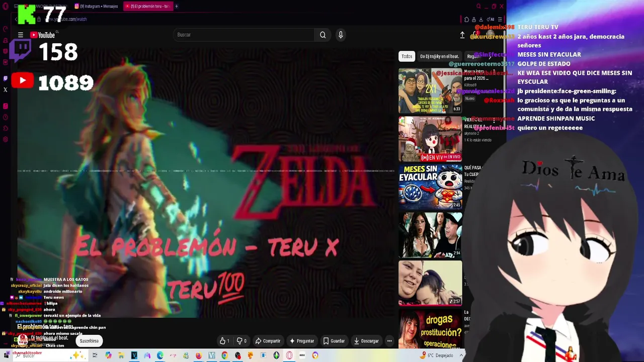Open the three-dot more actions menu
644x362 pixels.
click(x=389, y=341)
